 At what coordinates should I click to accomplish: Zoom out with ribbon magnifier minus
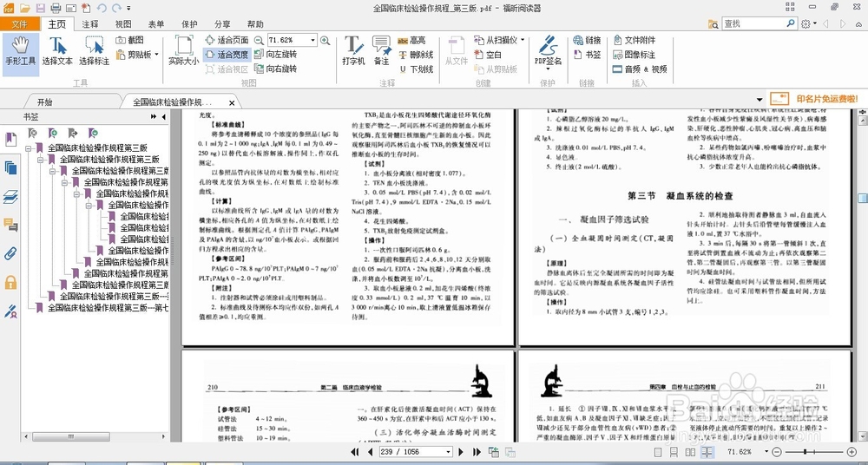pos(259,41)
